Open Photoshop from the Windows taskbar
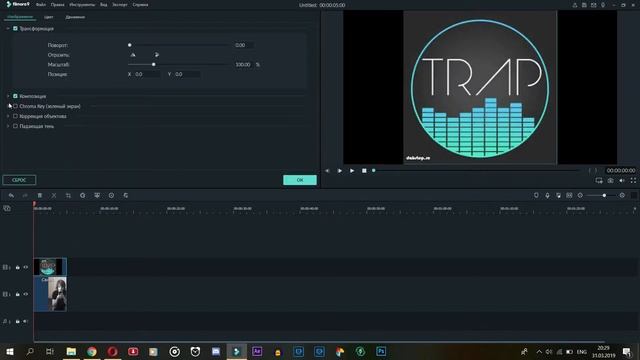Image resolution: width=640 pixels, height=360 pixels. click(381, 351)
